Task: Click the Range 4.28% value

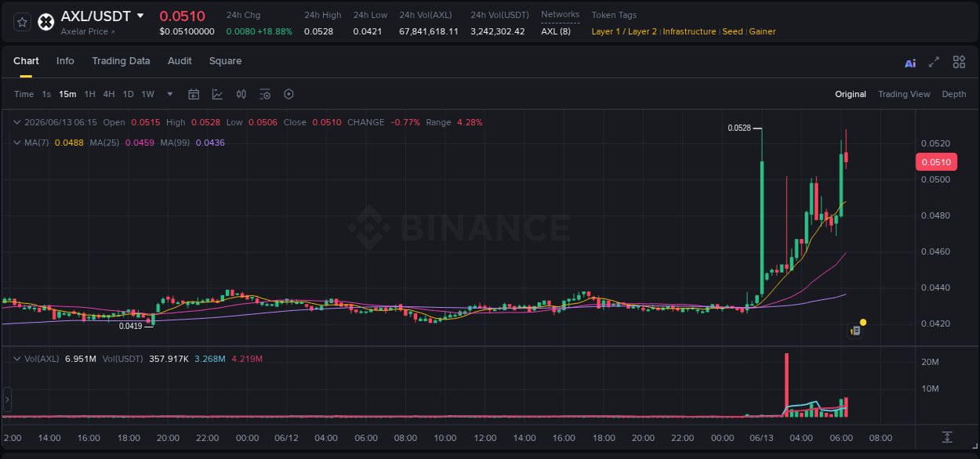Action: [x=470, y=122]
